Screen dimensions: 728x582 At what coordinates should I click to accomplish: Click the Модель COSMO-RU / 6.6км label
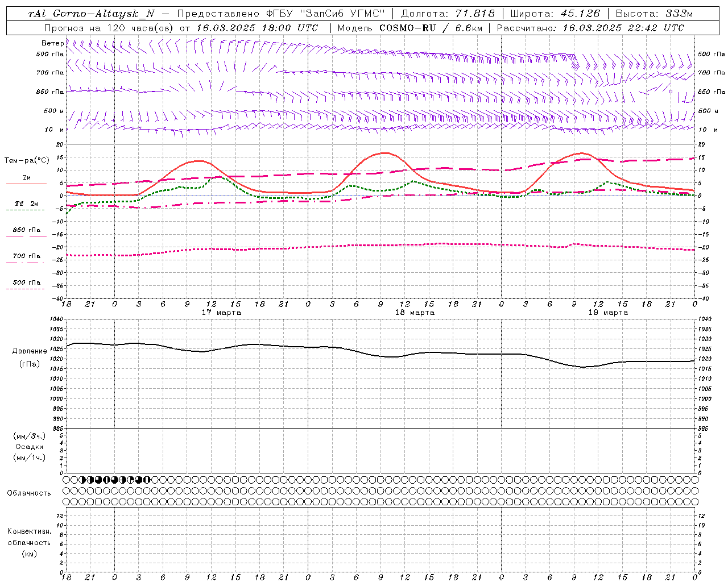coord(409,28)
